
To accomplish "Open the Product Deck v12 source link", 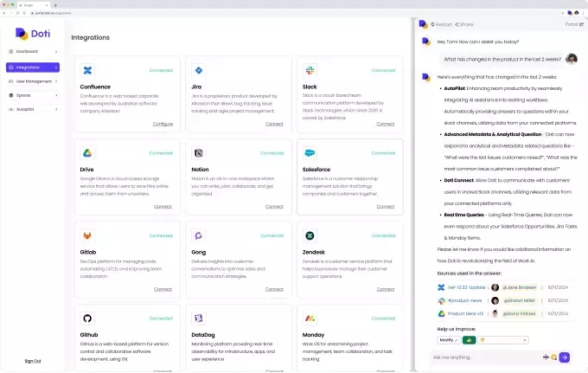I will tap(465, 313).
